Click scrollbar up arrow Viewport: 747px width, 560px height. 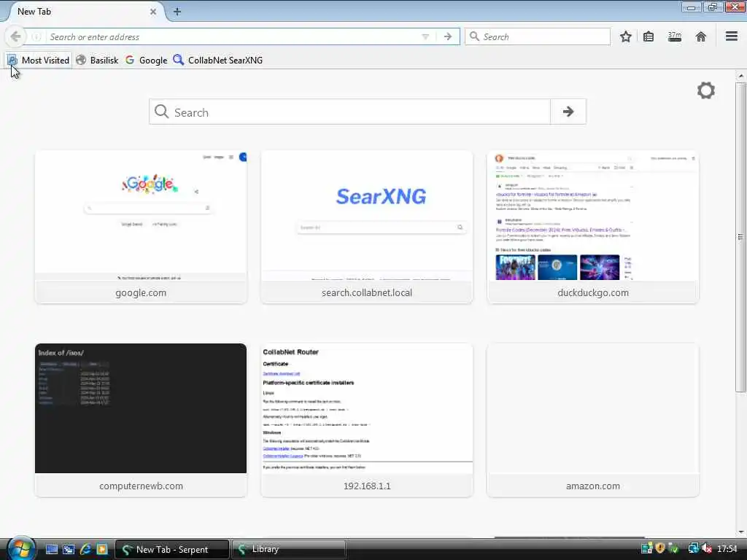[x=740, y=76]
